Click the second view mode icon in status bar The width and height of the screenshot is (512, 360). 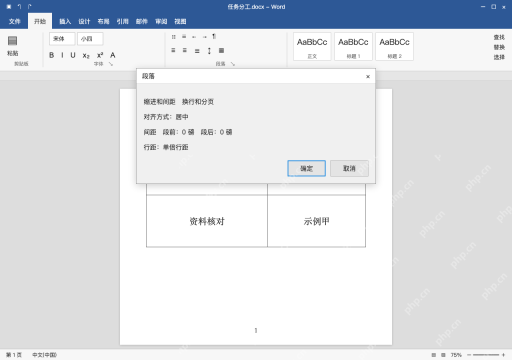point(443,355)
